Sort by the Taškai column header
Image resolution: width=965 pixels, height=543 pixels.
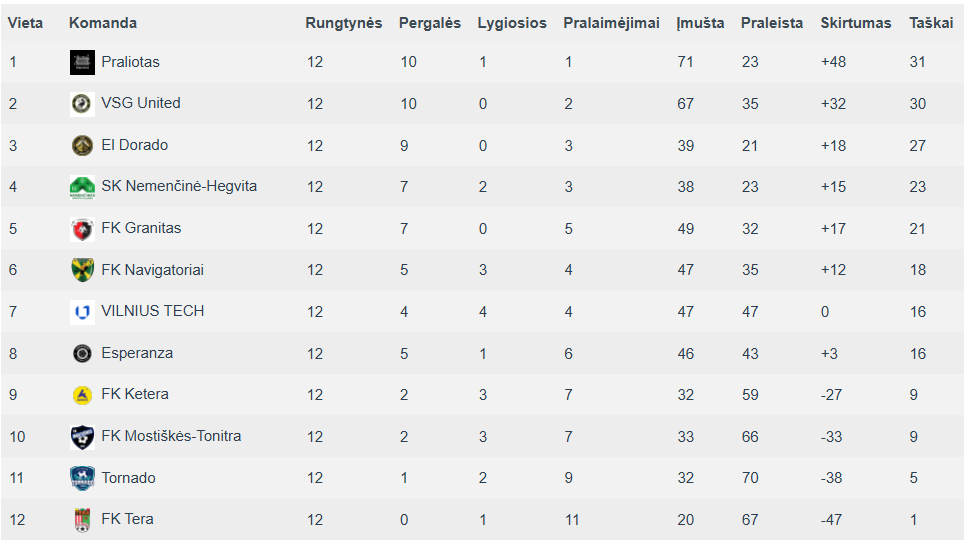click(931, 23)
